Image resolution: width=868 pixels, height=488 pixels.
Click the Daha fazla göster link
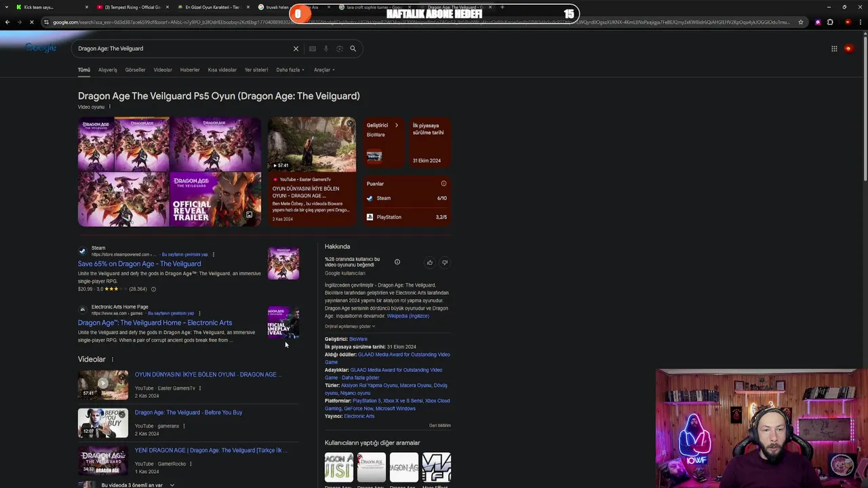[x=360, y=378]
